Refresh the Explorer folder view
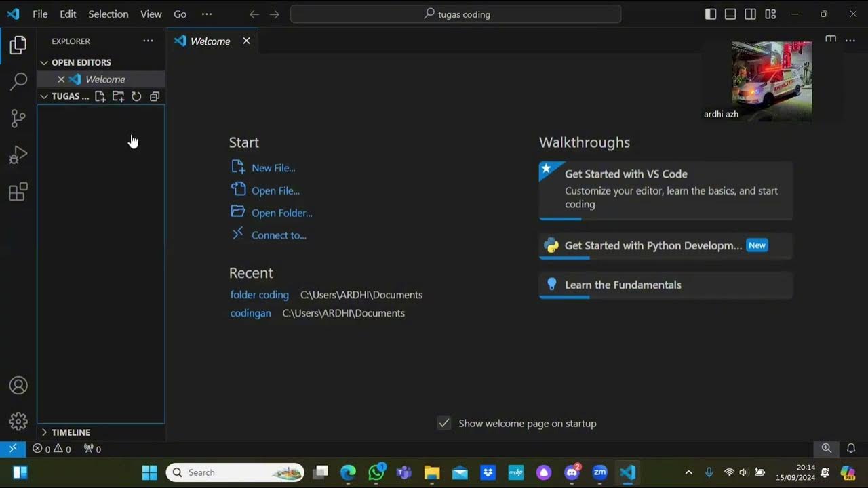The height and width of the screenshot is (488, 868). [x=136, y=96]
